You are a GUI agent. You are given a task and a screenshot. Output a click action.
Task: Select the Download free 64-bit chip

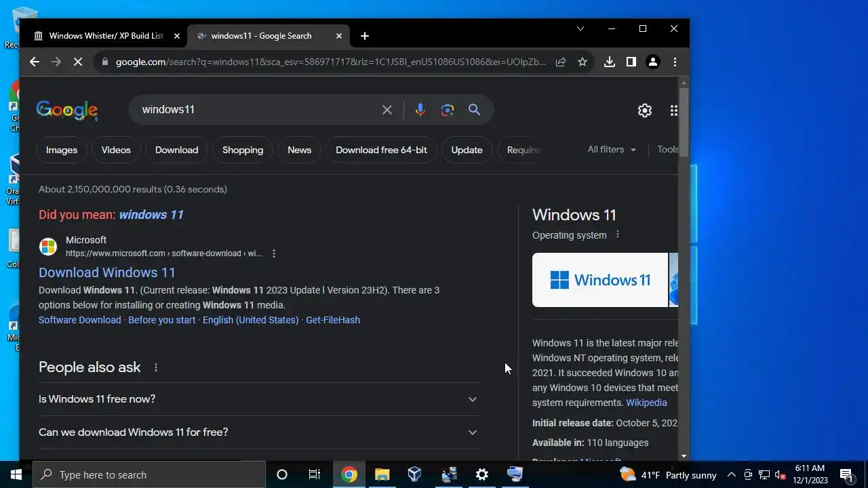[x=381, y=150]
